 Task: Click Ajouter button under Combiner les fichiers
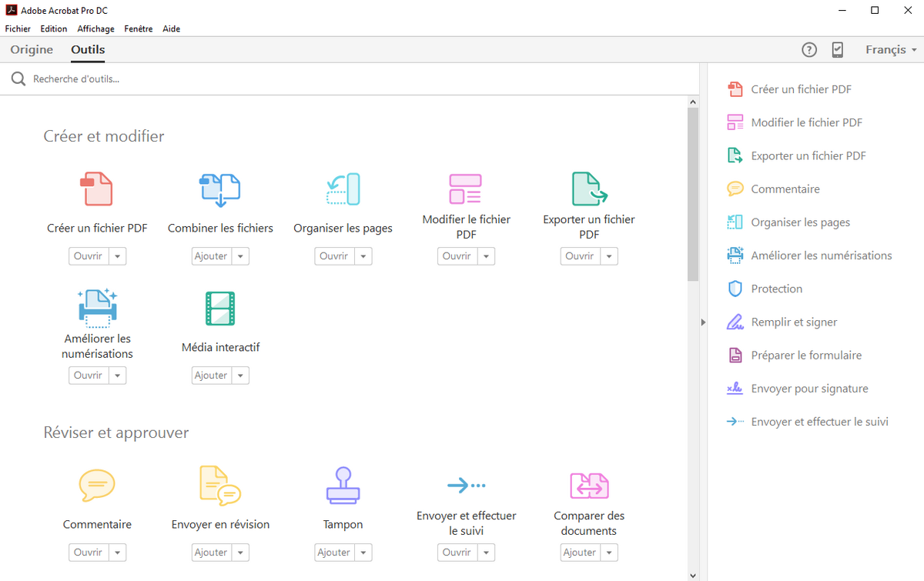pyautogui.click(x=212, y=256)
